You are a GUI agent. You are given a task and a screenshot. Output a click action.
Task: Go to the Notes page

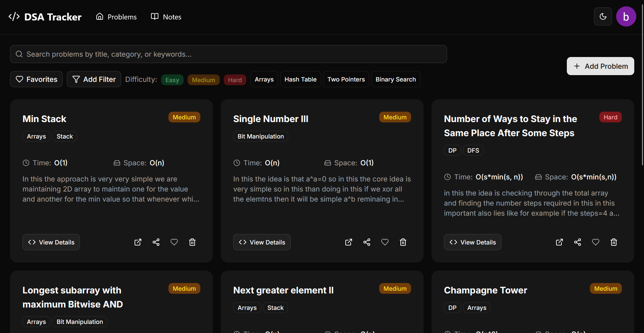tap(166, 17)
